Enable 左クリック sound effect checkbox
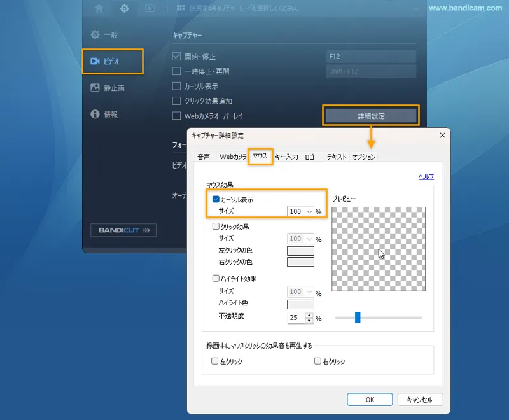Viewport: 509px width, 420px height. tap(214, 361)
